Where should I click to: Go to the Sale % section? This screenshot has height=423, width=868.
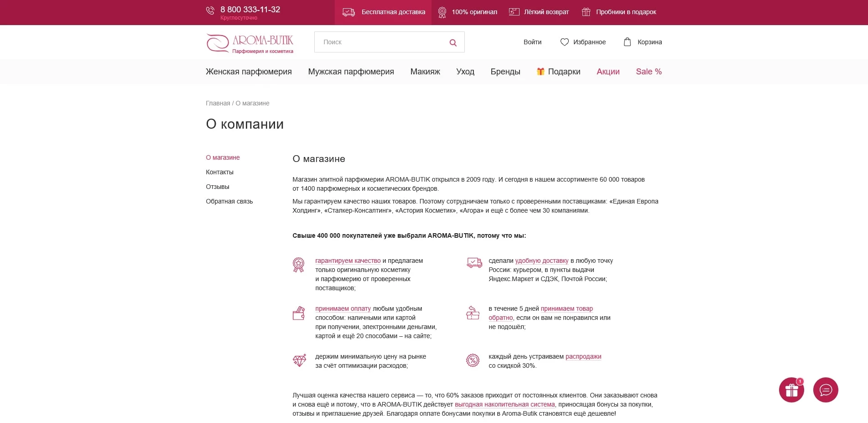[x=648, y=72]
